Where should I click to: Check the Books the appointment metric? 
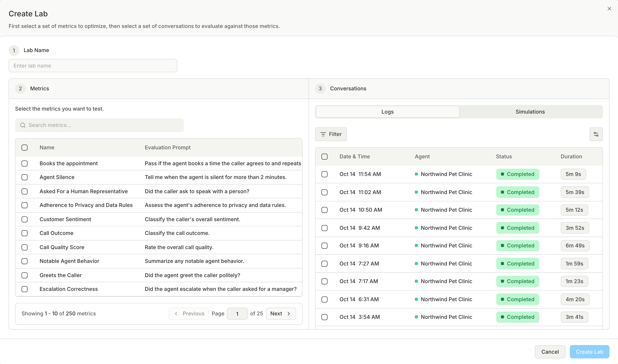[25, 163]
